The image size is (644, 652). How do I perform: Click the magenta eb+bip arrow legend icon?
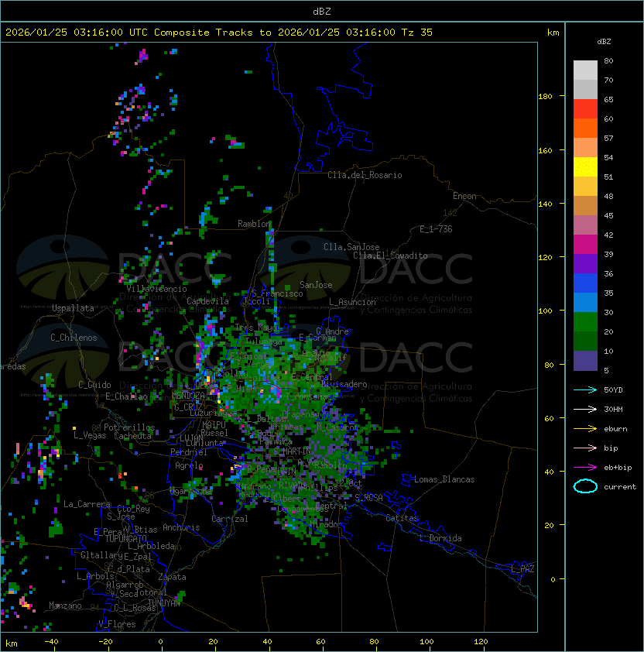(585, 468)
